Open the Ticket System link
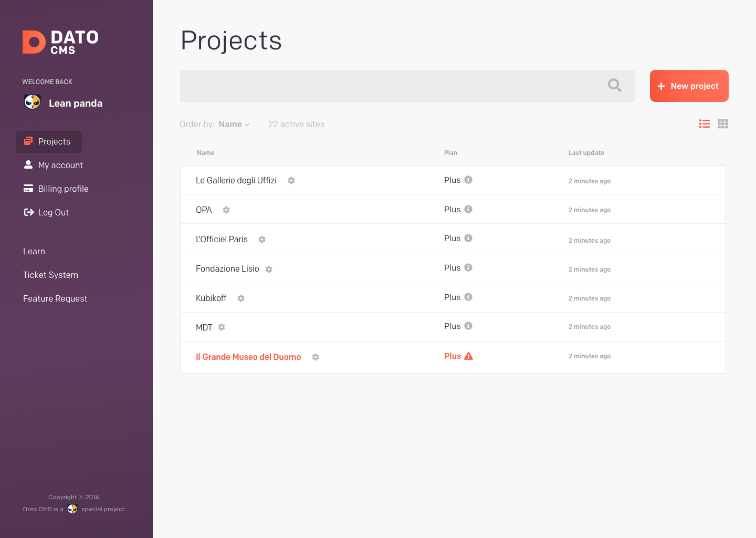 [50, 275]
